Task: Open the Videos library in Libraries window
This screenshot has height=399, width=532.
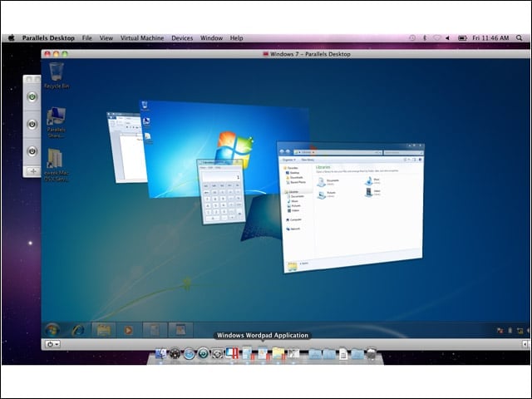Action: 372,192
